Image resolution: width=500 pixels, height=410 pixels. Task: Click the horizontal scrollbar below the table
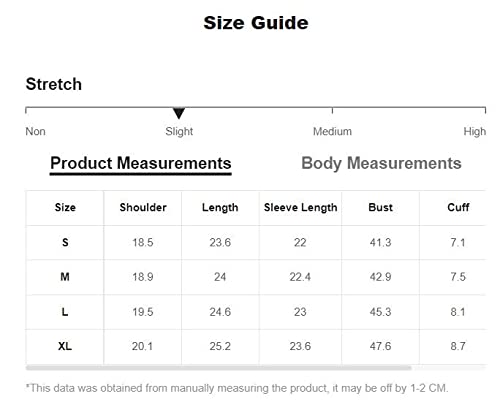tap(219, 368)
